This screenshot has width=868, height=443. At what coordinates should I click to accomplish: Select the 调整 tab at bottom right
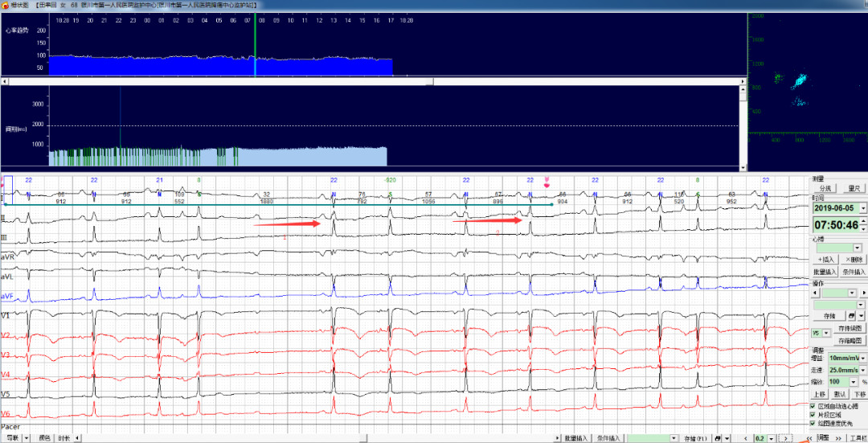pyautogui.click(x=825, y=438)
